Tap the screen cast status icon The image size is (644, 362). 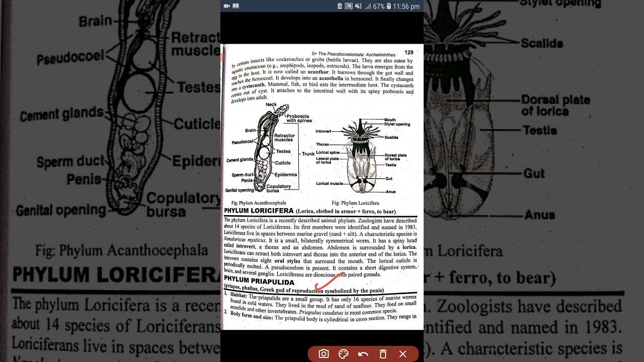click(349, 6)
